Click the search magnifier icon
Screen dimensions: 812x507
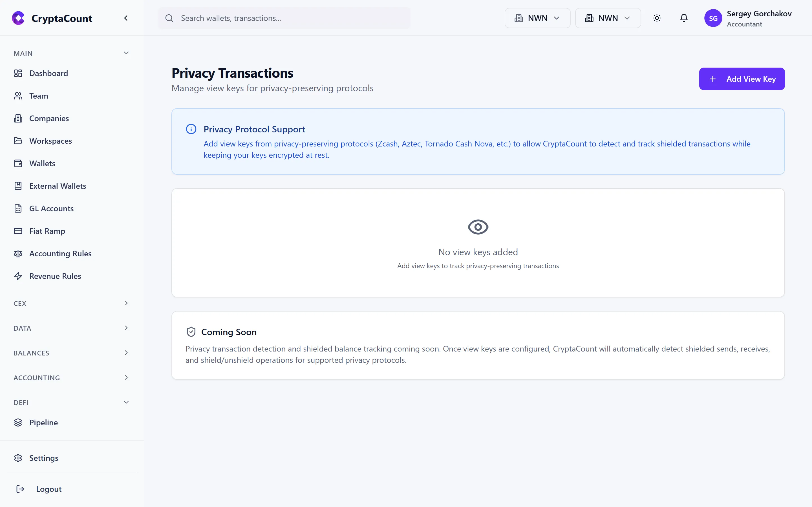pos(169,18)
